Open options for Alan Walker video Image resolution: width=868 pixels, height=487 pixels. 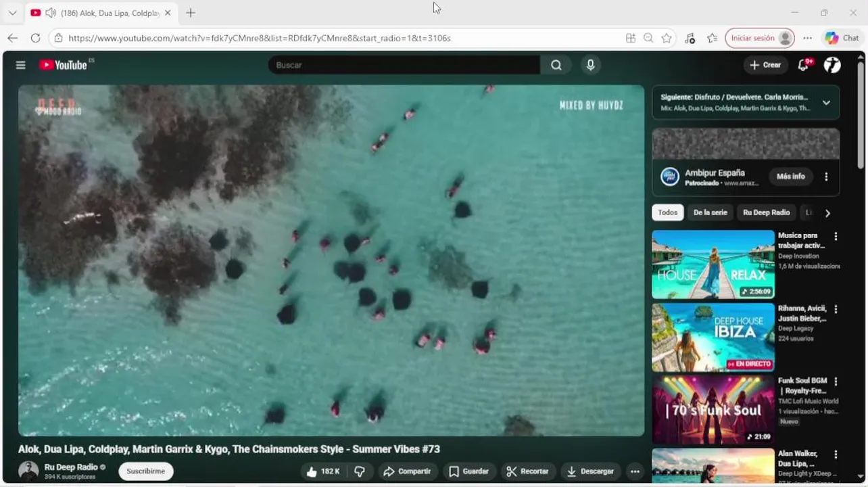836,455
